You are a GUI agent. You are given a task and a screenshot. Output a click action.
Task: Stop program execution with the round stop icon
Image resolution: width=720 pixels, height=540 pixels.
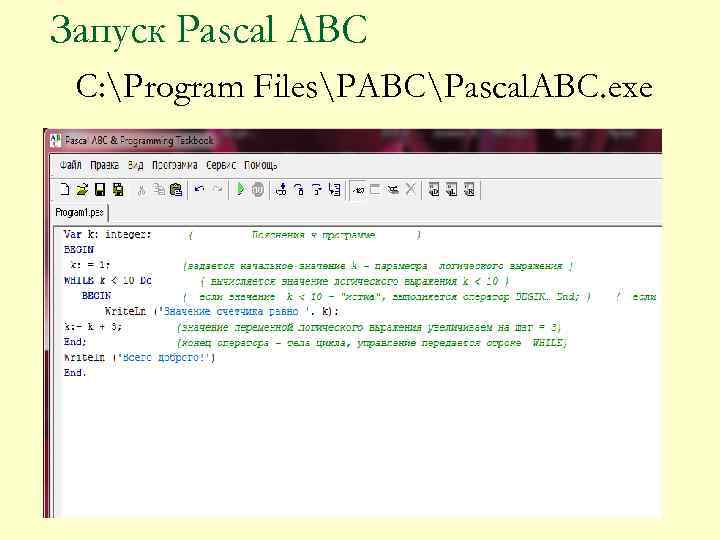(x=258, y=189)
